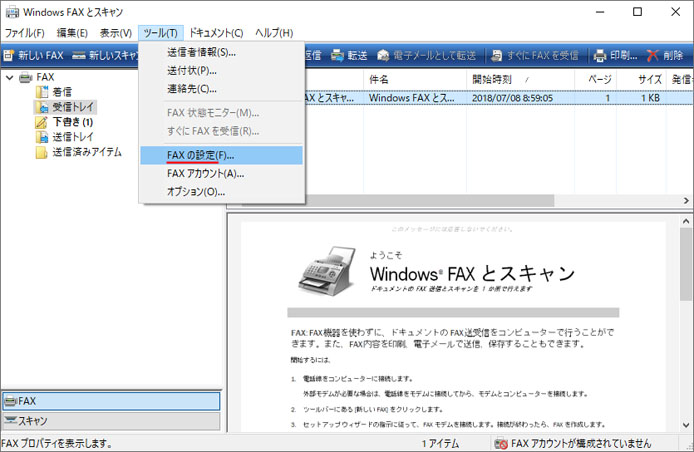Click '1 アイテム' in the status bar

[x=440, y=444]
